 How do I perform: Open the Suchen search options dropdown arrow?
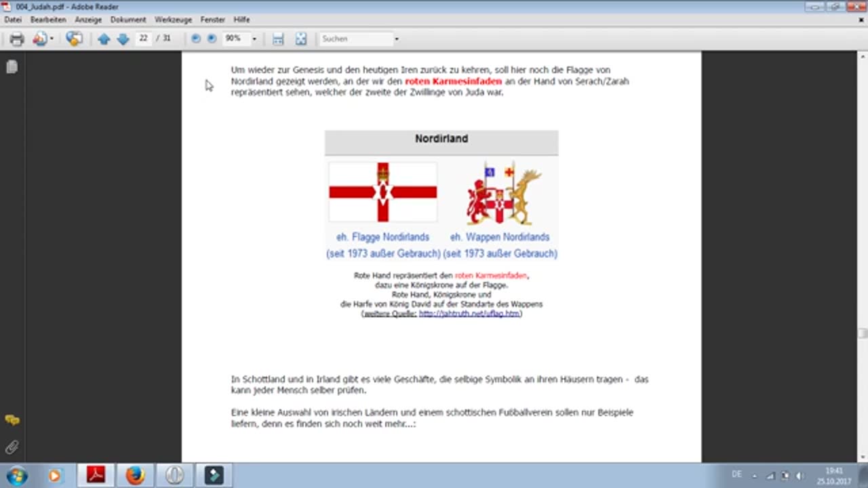[397, 39]
